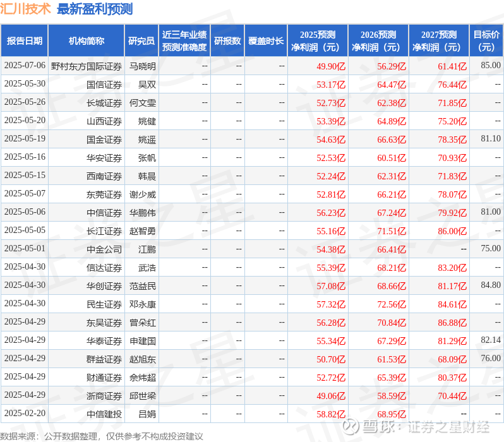The image size is (504, 442).
Task: Click the 58.82亿 profit value
Action: 331,415
